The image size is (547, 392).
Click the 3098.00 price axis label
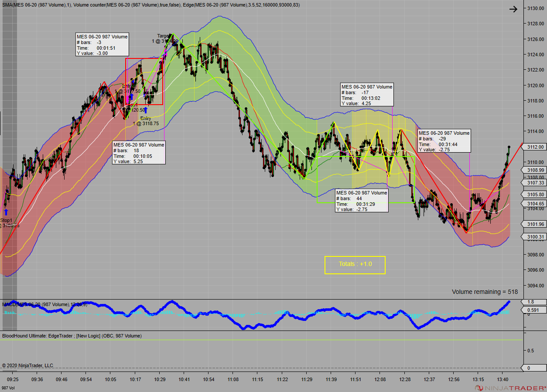coord(535,255)
